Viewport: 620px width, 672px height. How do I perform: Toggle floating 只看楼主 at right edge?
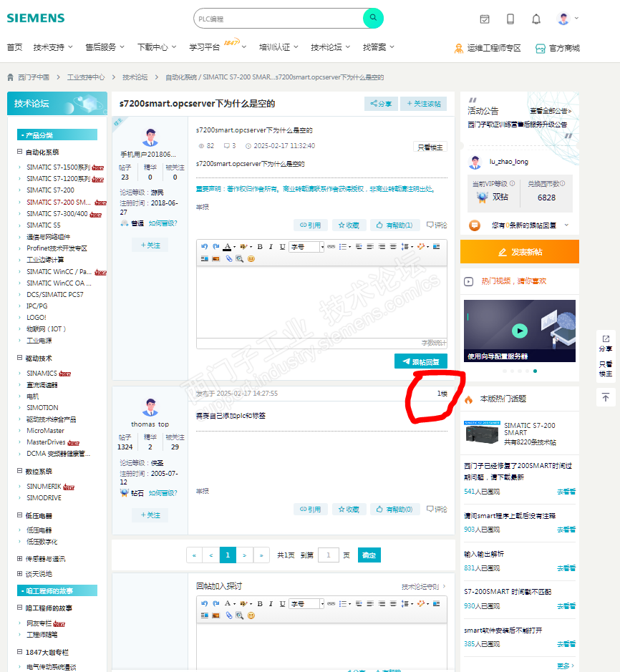[606, 369]
